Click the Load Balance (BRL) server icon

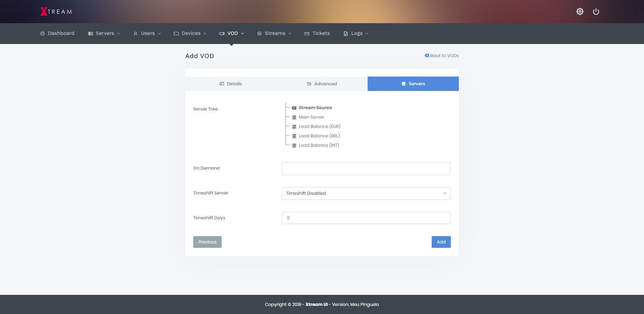[x=294, y=136]
